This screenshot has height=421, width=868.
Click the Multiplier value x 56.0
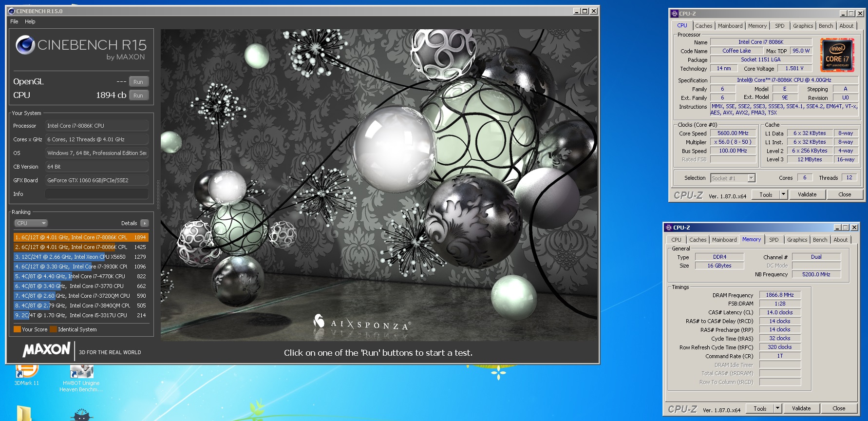(x=733, y=142)
